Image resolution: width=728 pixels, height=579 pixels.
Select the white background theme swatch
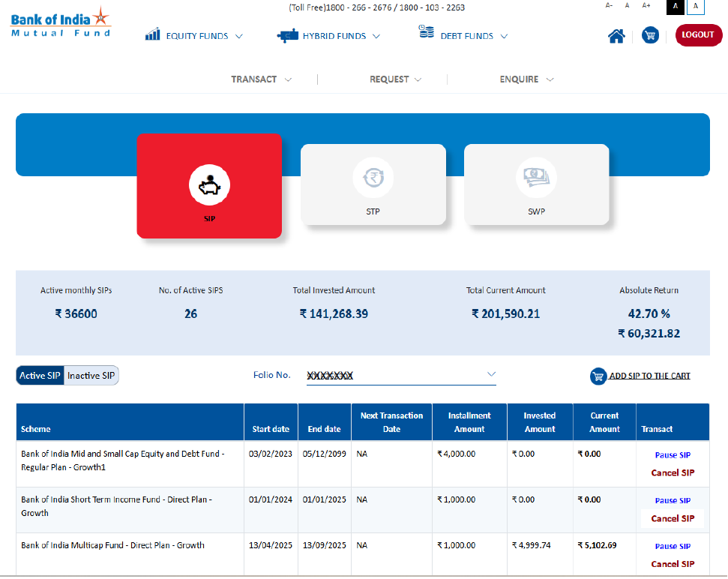tap(696, 7)
